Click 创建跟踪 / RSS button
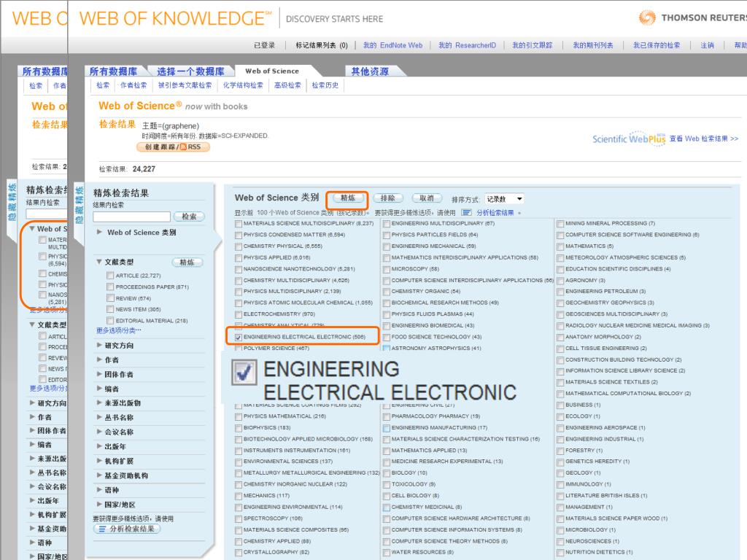Screen dimensions: 747x560 173,147
